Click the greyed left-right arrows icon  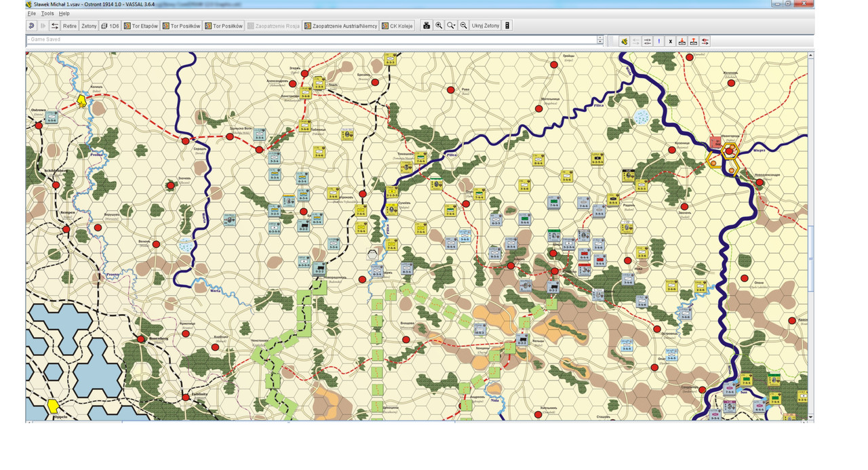tap(636, 41)
